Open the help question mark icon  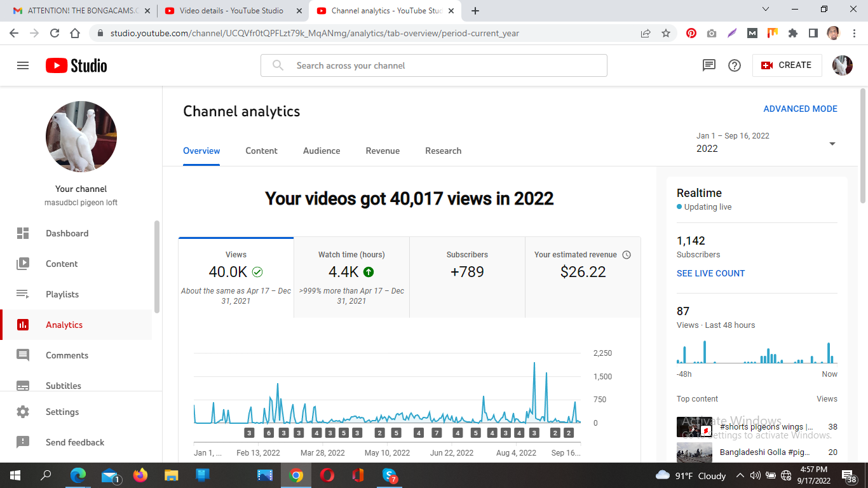735,65
